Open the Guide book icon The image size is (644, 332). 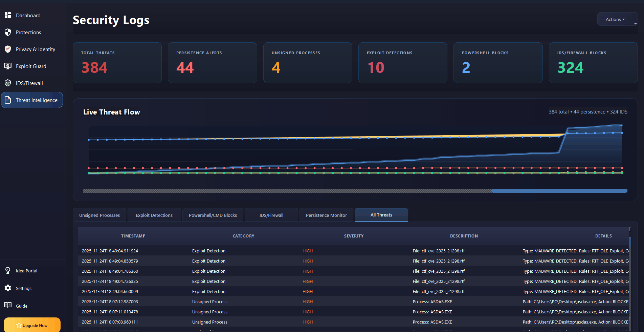(x=8, y=305)
